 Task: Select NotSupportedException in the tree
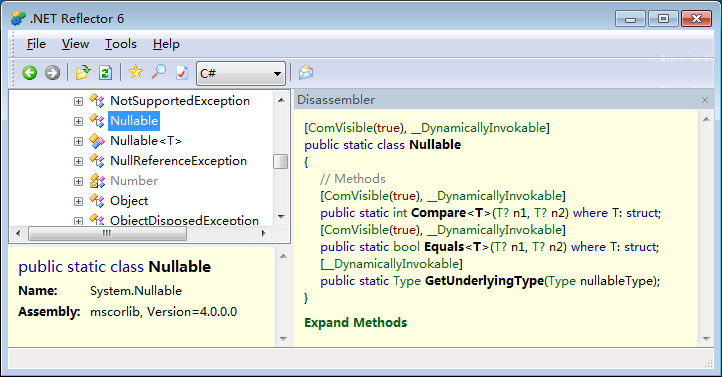pos(180,101)
